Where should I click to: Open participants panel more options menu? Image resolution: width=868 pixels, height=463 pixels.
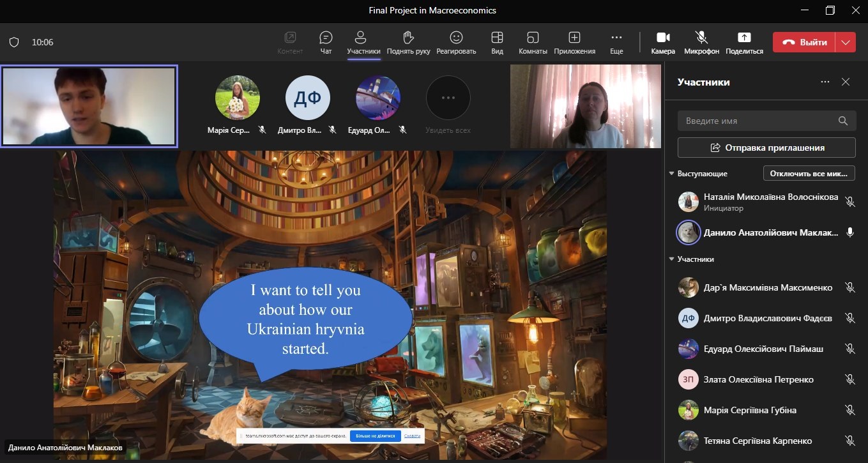coord(825,82)
